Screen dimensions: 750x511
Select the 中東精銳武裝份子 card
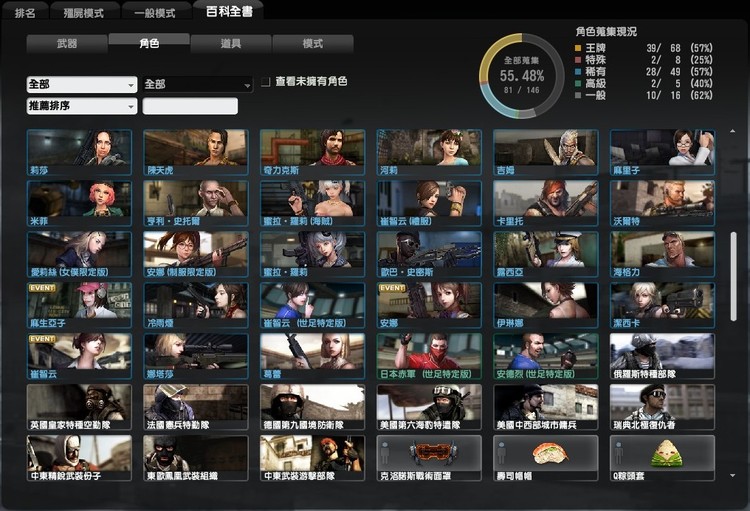[x=79, y=458]
